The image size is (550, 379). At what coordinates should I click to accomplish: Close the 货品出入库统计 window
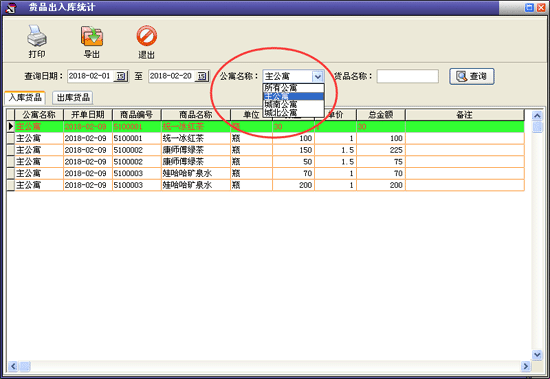541,7
